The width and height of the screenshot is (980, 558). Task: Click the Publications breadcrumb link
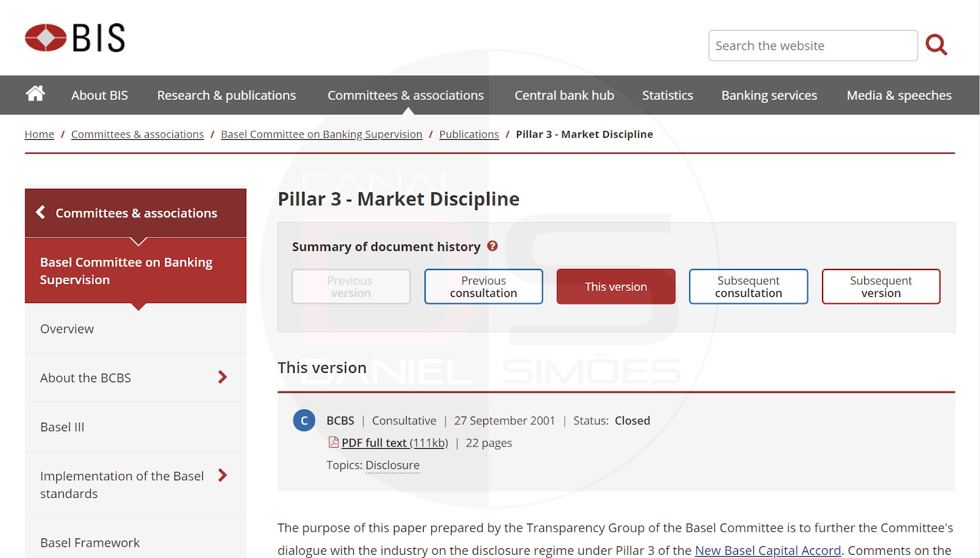point(469,134)
